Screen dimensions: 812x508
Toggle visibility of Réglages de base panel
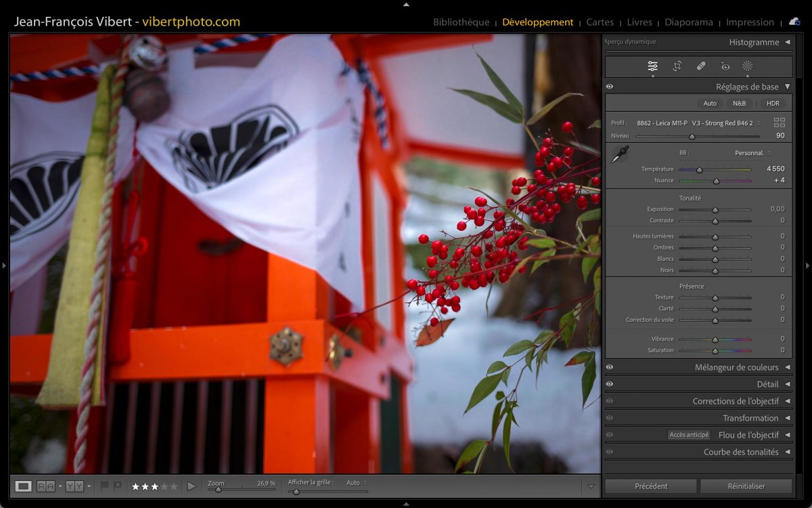click(610, 87)
